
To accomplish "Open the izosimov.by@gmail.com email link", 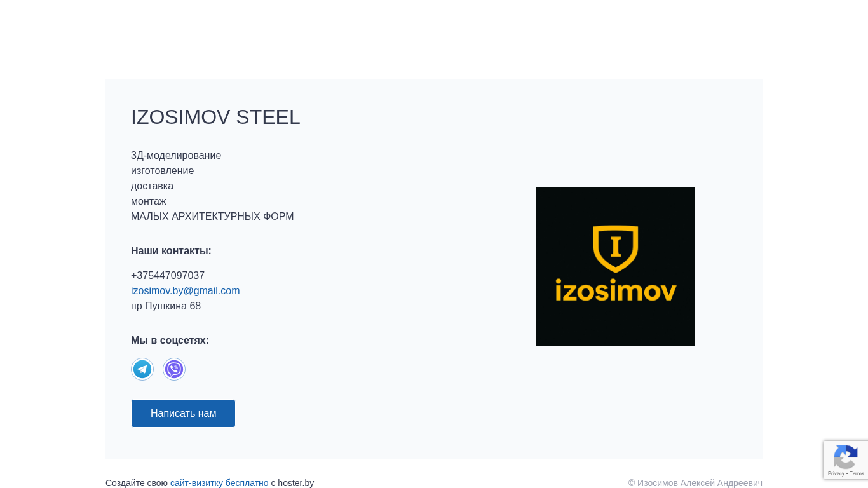I will click(185, 291).
